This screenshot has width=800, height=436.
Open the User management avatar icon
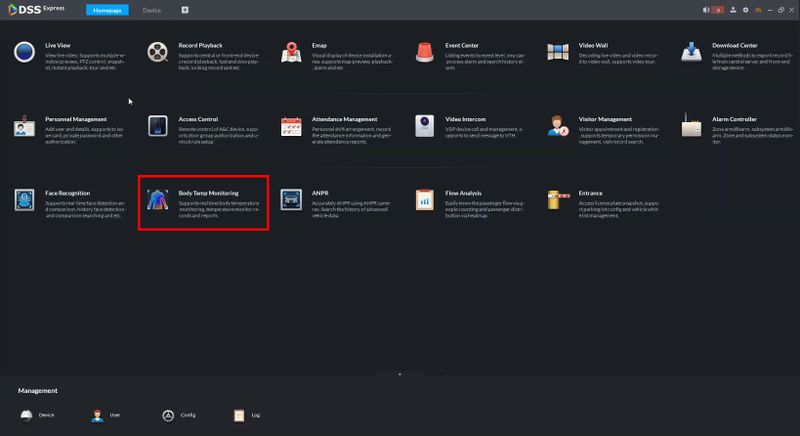(x=97, y=416)
